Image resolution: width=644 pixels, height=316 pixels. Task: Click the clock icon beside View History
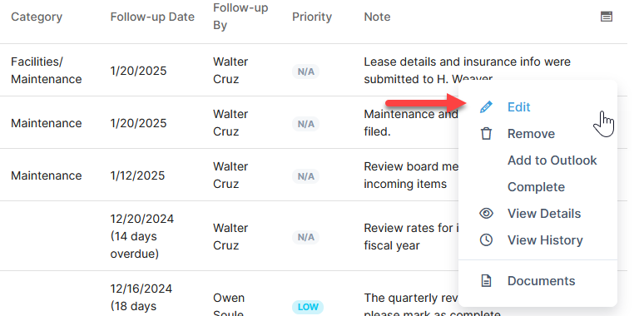point(486,240)
